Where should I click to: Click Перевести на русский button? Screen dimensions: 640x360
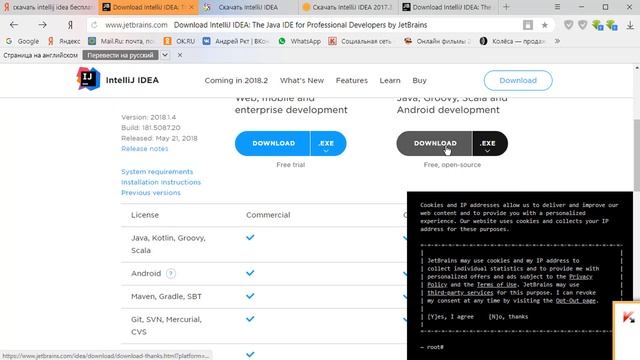coord(120,55)
